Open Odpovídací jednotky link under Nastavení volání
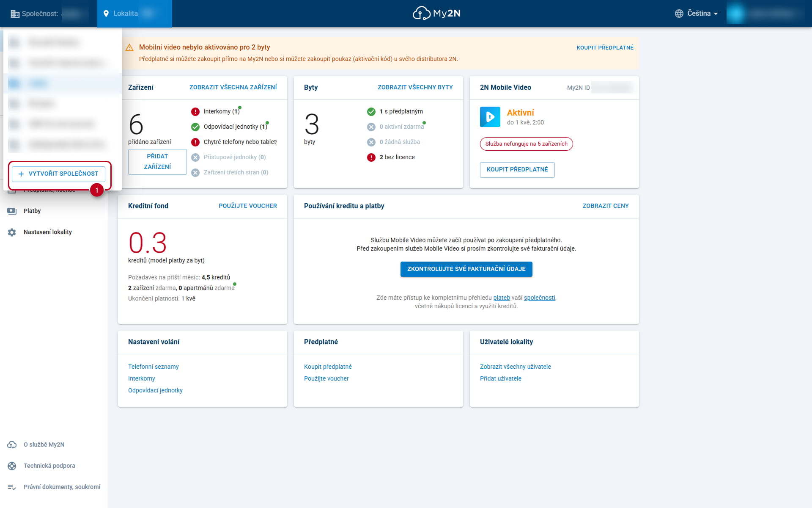 pyautogui.click(x=155, y=390)
